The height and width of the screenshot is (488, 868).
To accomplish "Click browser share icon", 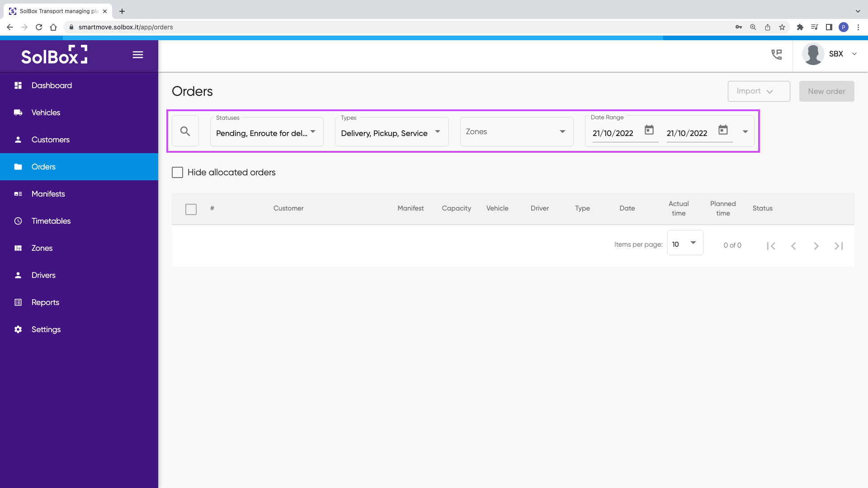I will 768,27.
